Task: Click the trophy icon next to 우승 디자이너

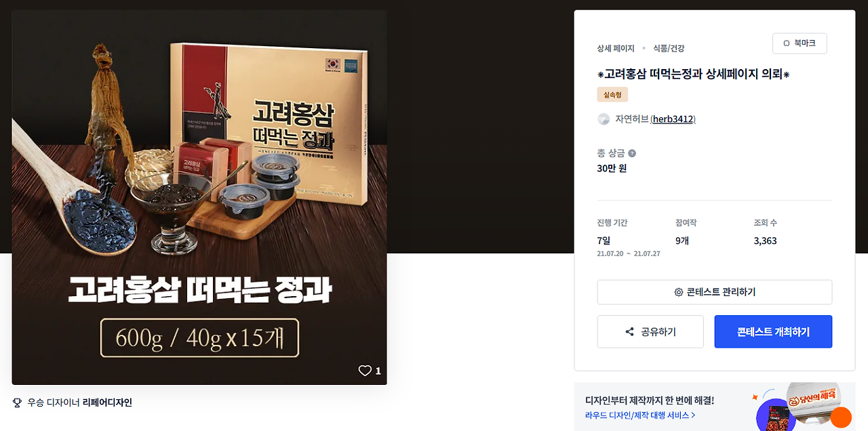Action: click(18, 403)
